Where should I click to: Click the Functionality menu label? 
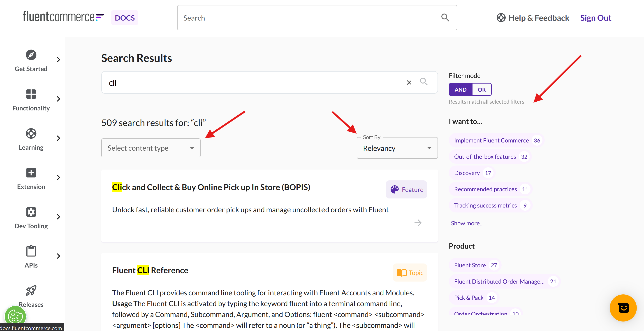[31, 108]
